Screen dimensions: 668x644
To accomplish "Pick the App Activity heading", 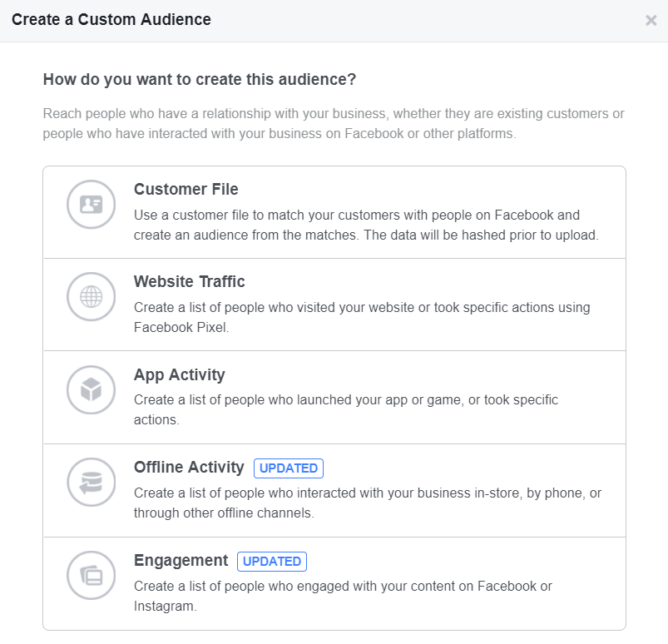I will [x=180, y=374].
